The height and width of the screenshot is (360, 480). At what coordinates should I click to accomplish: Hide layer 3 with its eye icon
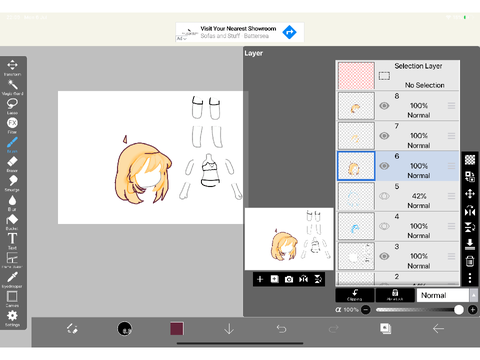pos(384,256)
